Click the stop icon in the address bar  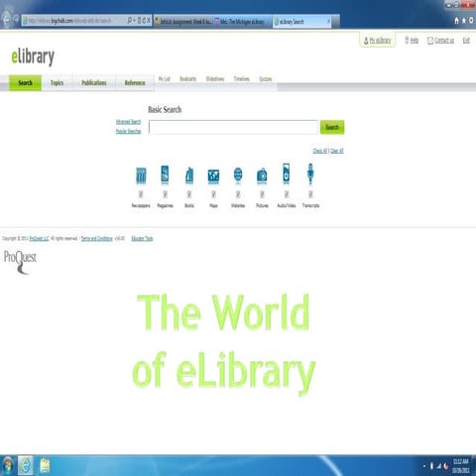coord(149,21)
